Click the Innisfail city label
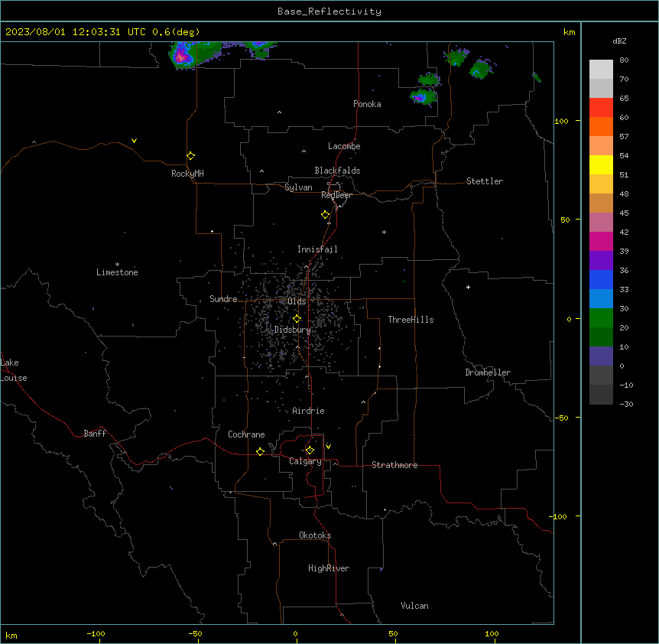 coord(317,249)
